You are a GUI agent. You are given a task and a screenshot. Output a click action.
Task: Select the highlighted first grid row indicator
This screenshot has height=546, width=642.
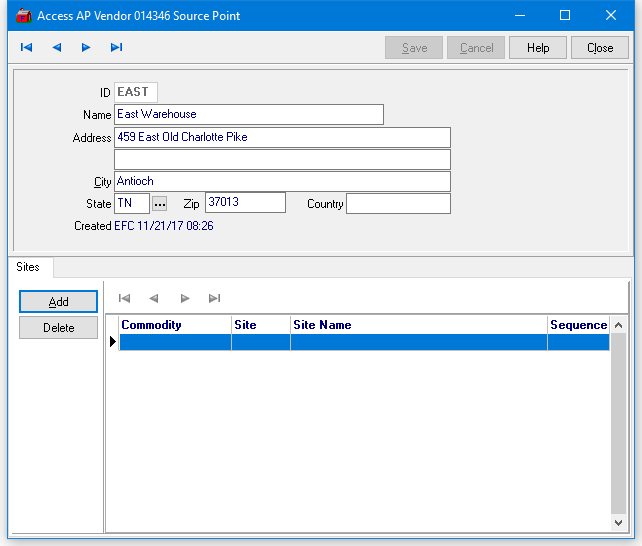113,342
